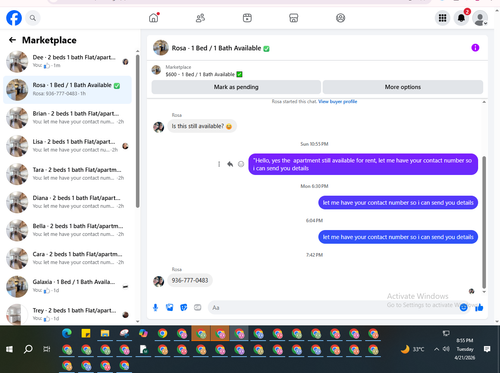Open the Marketplace storefront tab
The height and width of the screenshot is (373, 500).
(x=293, y=18)
